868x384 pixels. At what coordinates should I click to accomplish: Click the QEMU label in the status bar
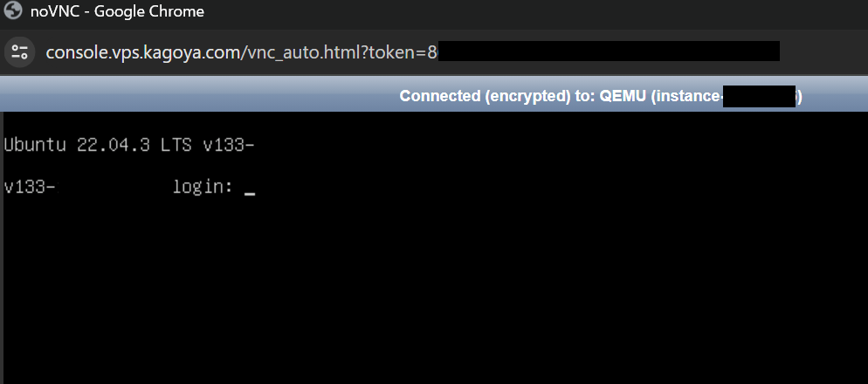624,96
